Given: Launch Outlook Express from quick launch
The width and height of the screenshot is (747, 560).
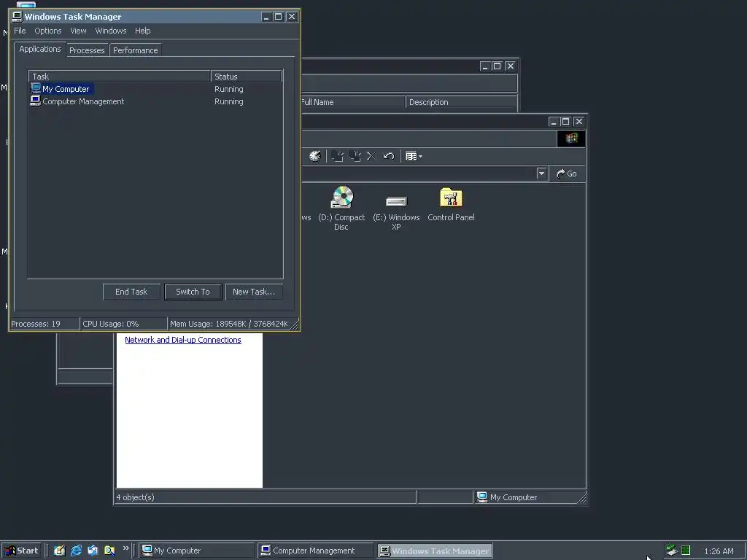Looking at the screenshot, I should coord(93,551).
